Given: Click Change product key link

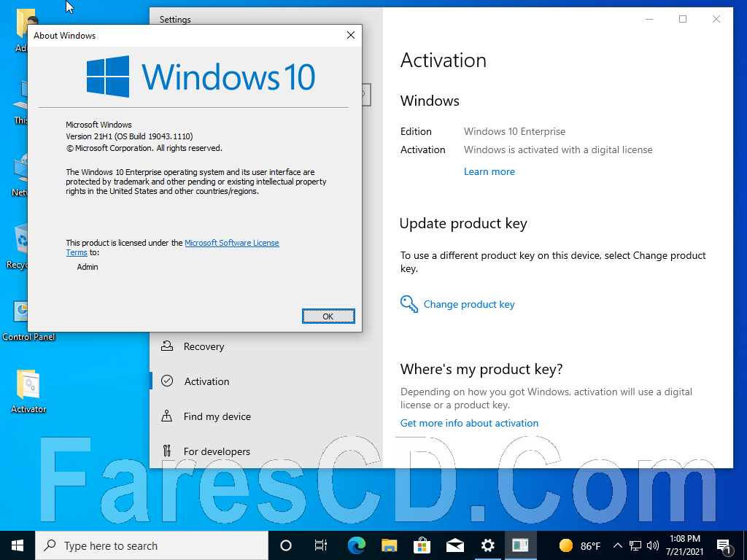Looking at the screenshot, I should 469,304.
